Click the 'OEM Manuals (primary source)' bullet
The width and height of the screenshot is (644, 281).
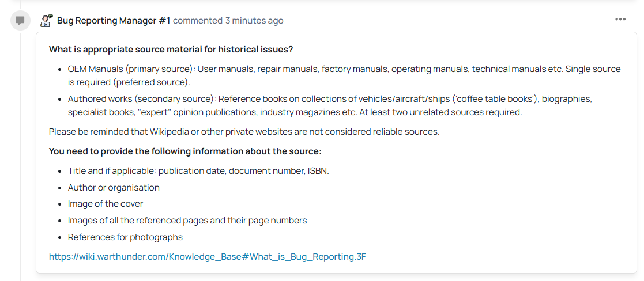(131, 69)
